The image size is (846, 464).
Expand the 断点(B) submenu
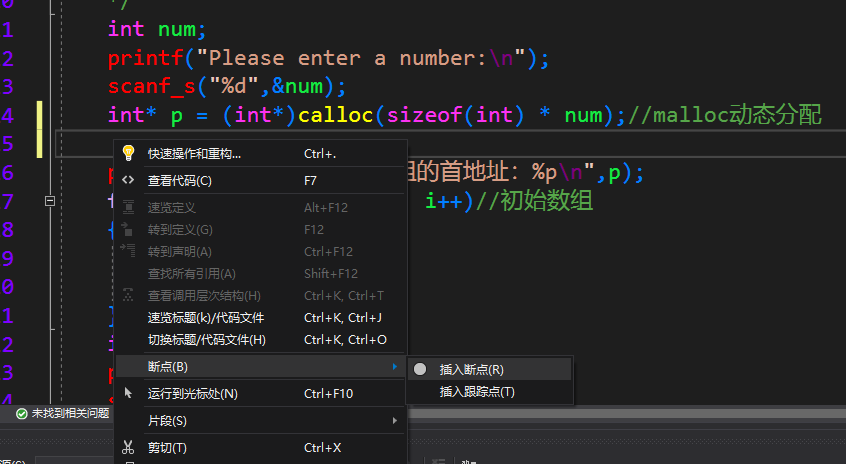[261, 367]
